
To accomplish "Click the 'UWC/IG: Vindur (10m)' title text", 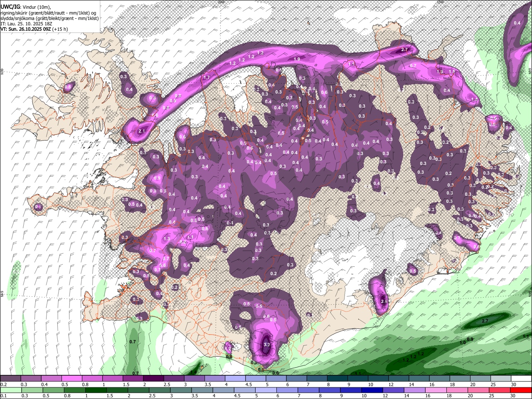I will click(26, 7).
